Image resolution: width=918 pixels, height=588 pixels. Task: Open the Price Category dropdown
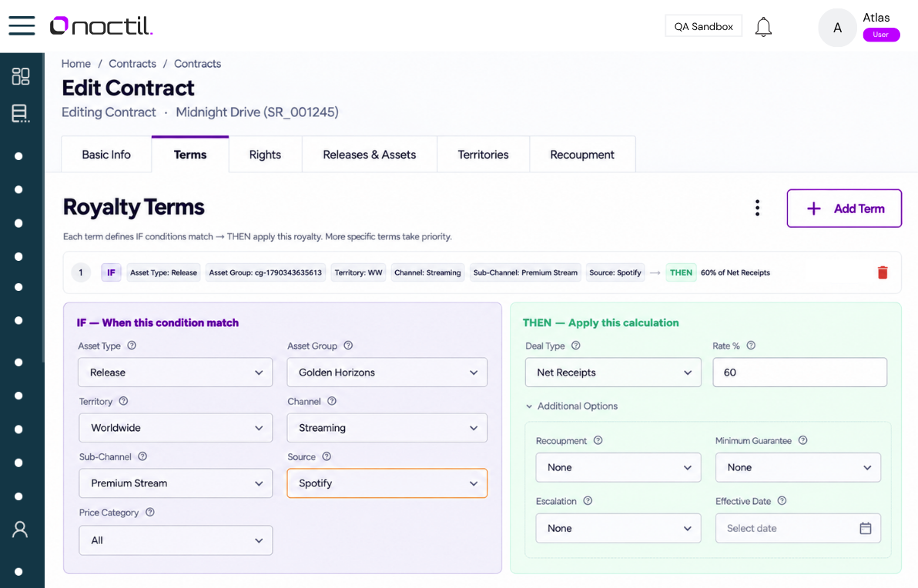(176, 540)
